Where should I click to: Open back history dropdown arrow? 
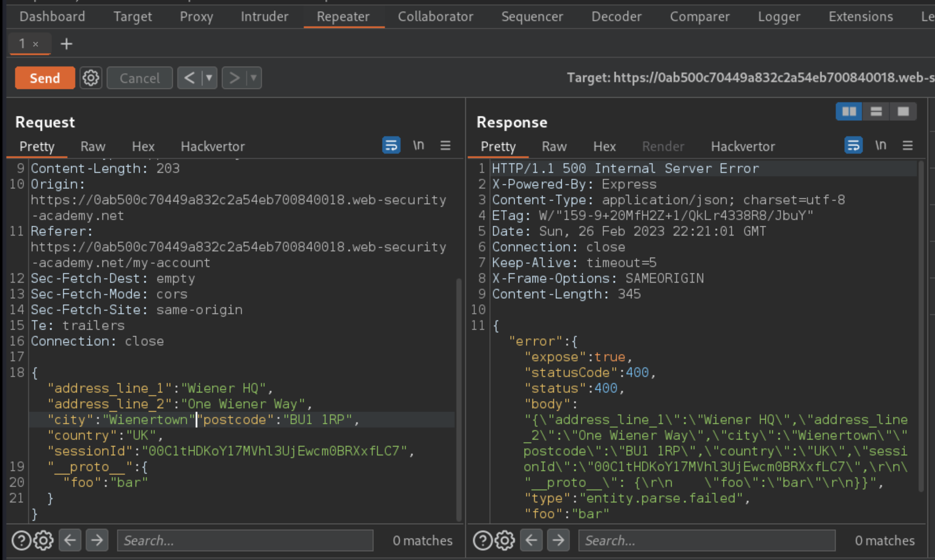coord(209,78)
